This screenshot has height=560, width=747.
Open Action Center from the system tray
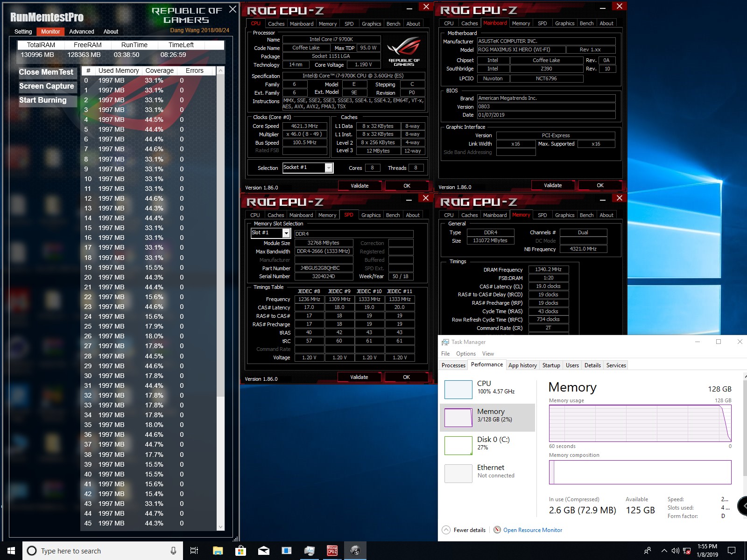[x=731, y=551]
